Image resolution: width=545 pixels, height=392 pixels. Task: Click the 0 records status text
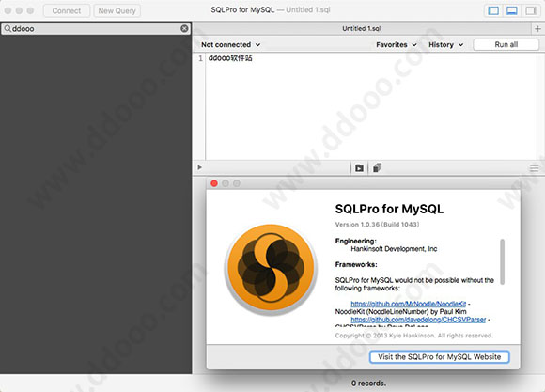coord(368,384)
